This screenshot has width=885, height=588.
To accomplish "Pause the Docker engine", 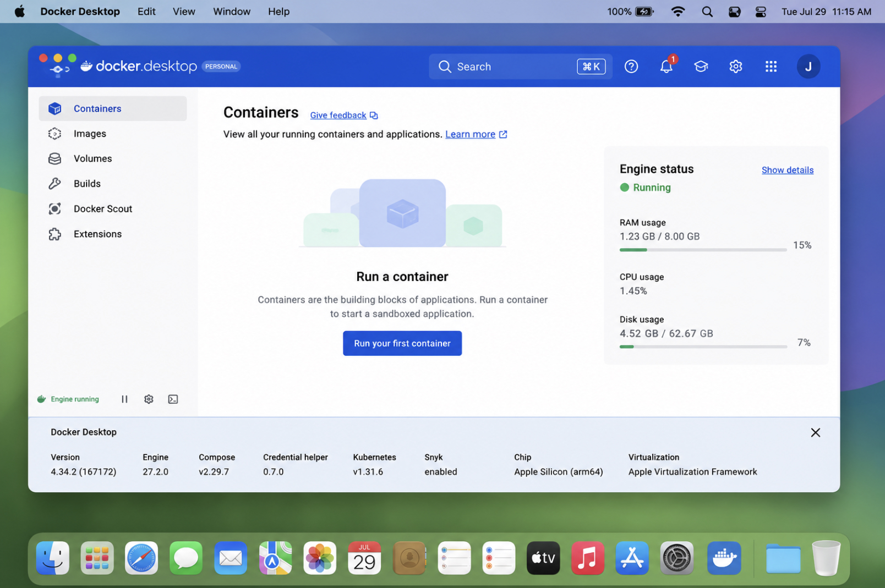I will (124, 399).
